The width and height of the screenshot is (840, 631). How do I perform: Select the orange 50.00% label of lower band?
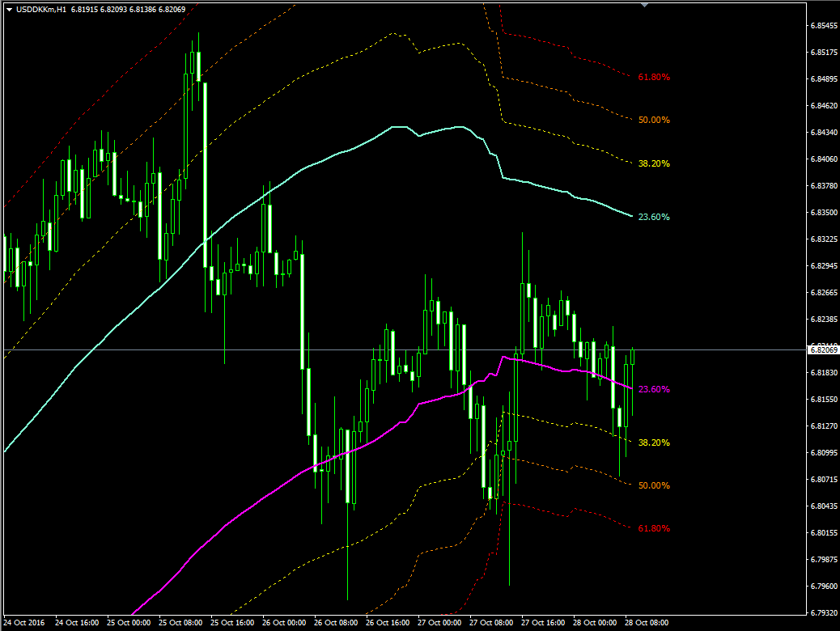point(654,485)
